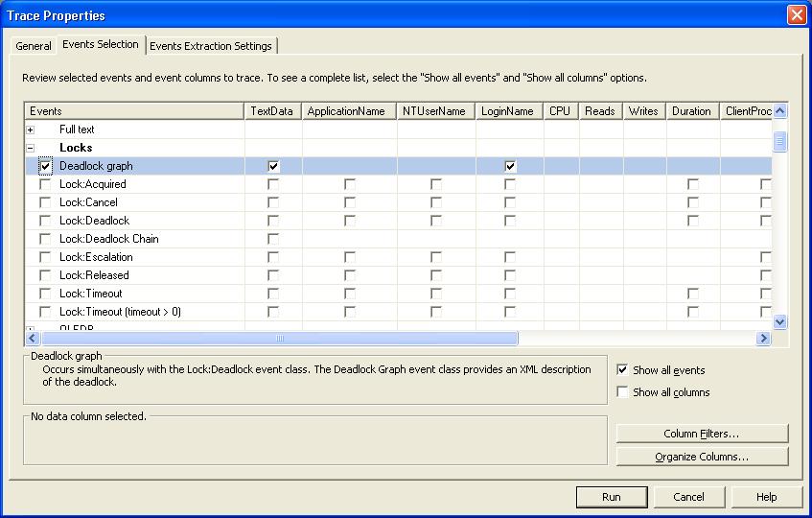Click the Run button

(612, 497)
